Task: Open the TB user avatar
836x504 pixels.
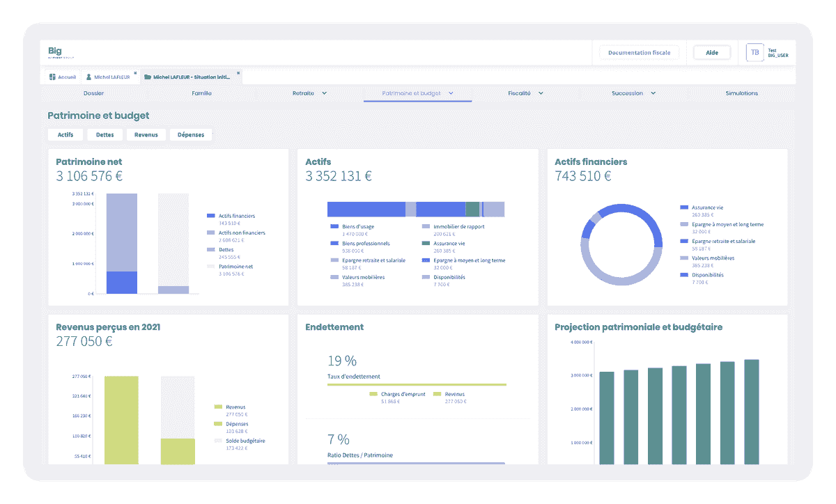Action: 754,52
